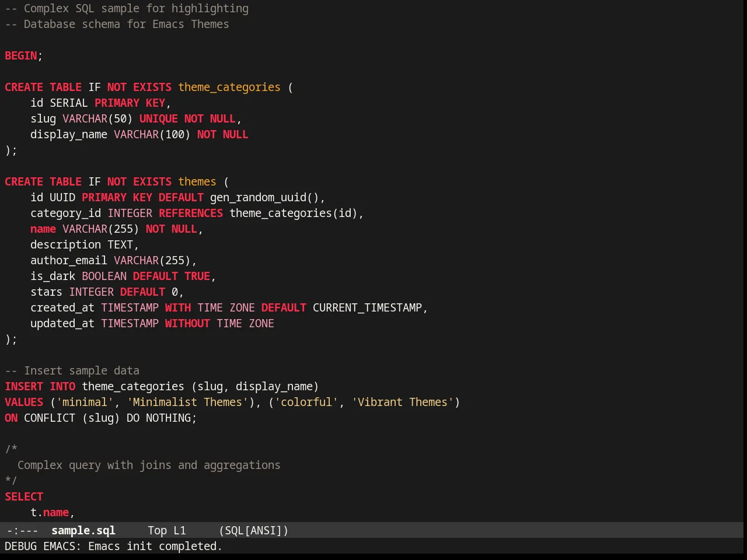Click the 'colorful' string literal
The width and height of the screenshot is (747, 560).
(306, 402)
